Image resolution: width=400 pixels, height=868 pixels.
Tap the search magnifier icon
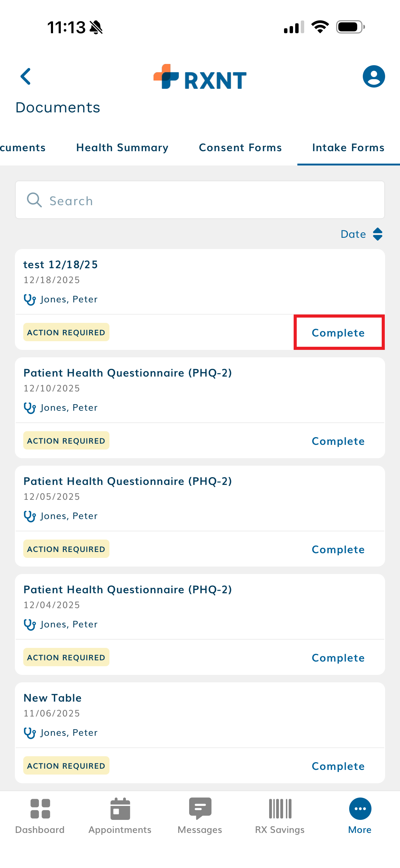34,200
